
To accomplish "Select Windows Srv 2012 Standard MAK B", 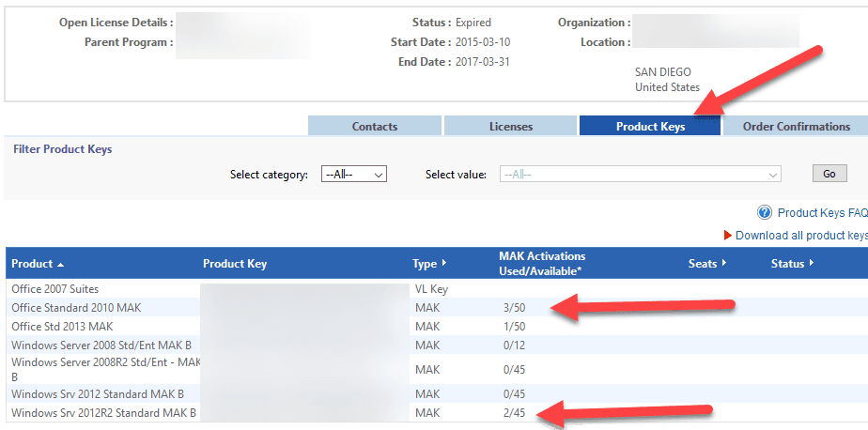I will click(98, 394).
